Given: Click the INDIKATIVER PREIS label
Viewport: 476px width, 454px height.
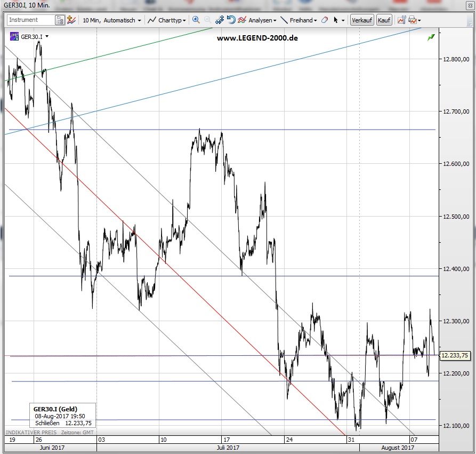Looking at the screenshot, I should (31, 432).
